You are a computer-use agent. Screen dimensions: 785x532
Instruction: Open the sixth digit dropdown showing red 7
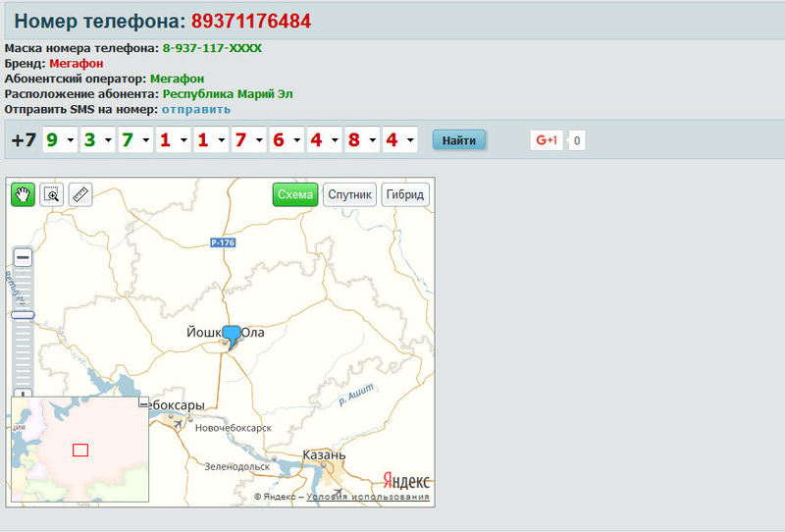pos(249,139)
